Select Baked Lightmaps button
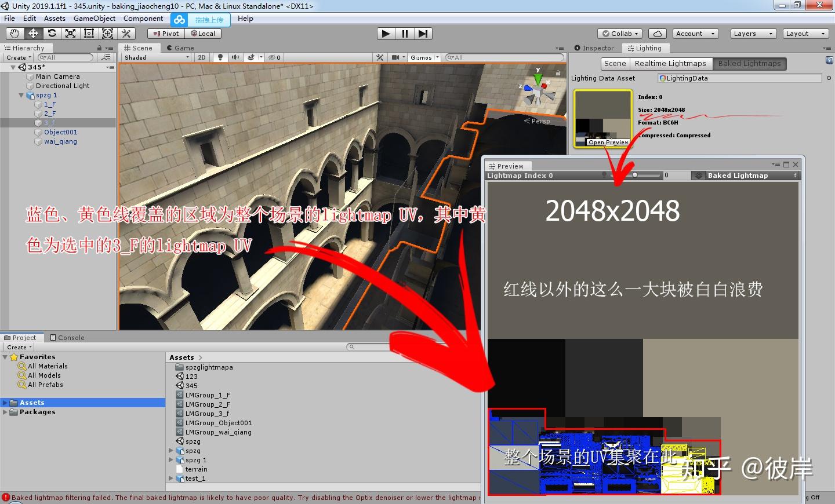The height and width of the screenshot is (504, 835). pyautogui.click(x=749, y=64)
